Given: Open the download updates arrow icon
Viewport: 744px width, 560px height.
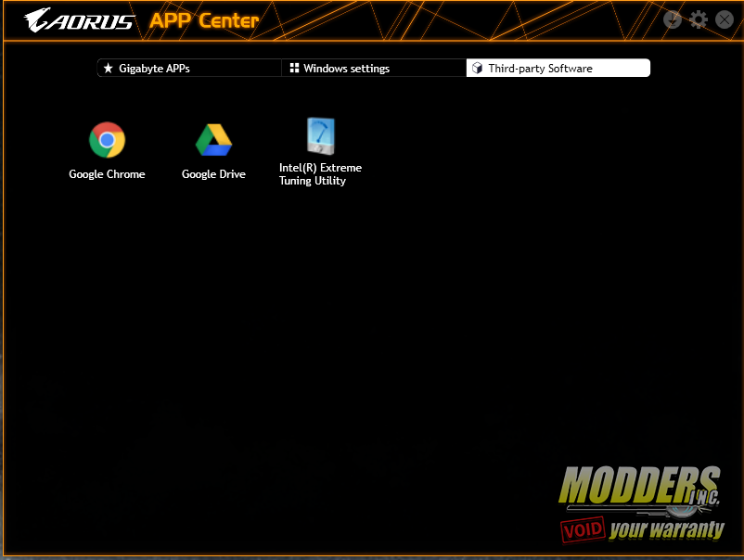Looking at the screenshot, I should 672,19.
